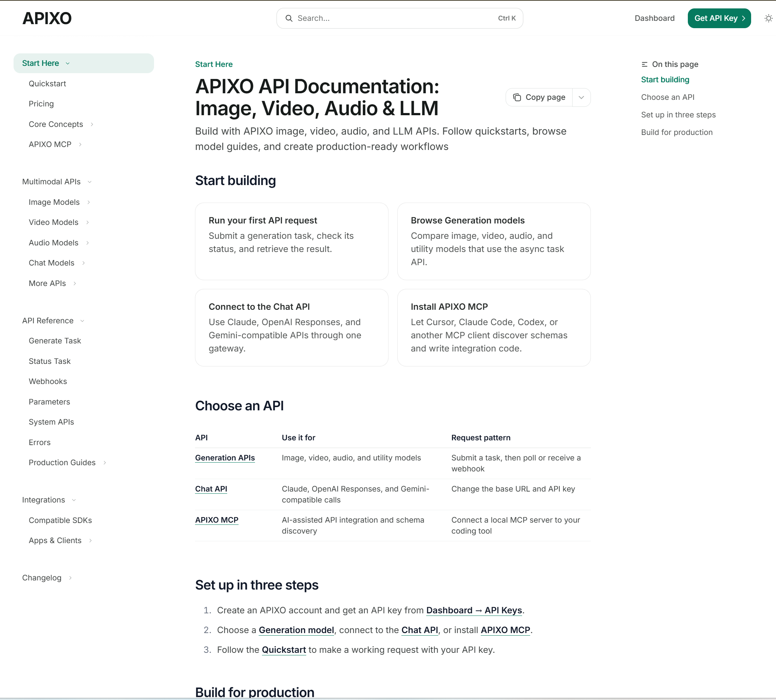Toggle the light/dark theme sun icon
Viewport: 776px width, 700px height.
[768, 18]
